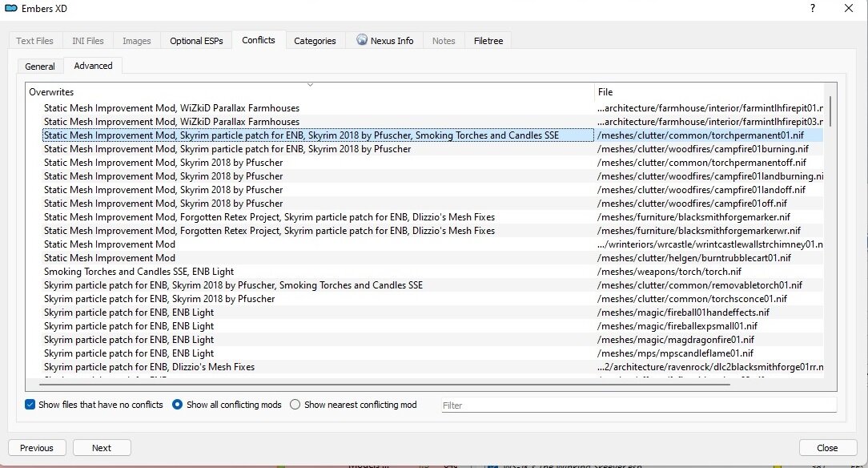868x468 pixels.
Task: Open the help question mark button
Action: coord(812,8)
